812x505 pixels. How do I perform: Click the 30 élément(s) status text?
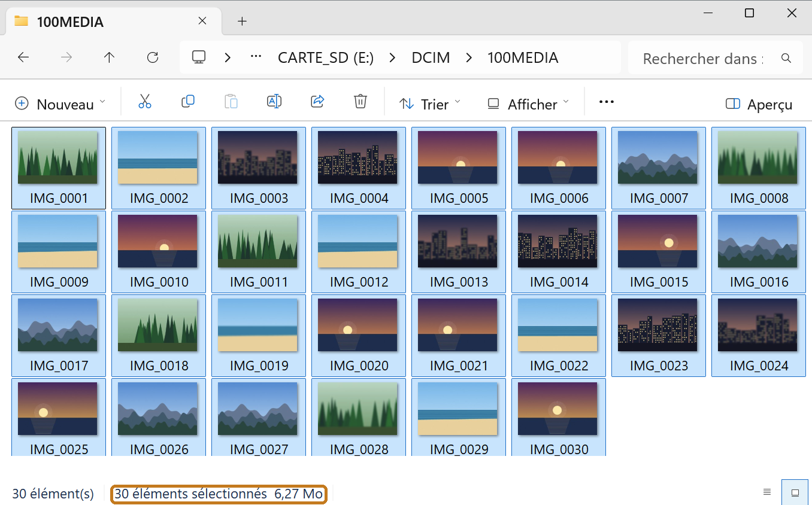pos(53,494)
